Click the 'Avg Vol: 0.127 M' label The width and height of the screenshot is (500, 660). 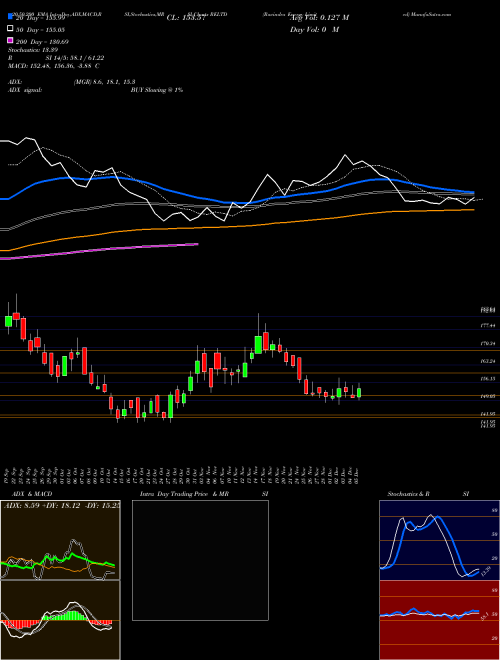pos(319,17)
